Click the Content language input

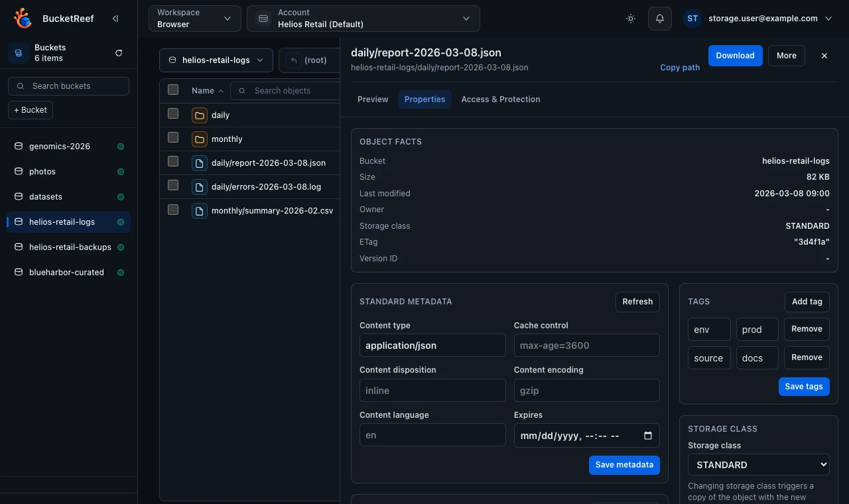432,435
